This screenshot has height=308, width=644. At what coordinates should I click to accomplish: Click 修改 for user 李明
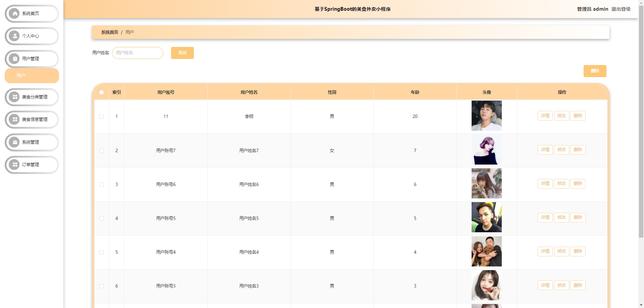(561, 116)
